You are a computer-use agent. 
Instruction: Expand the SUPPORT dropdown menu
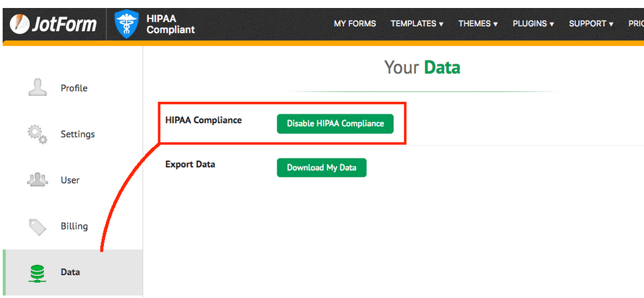(x=591, y=24)
